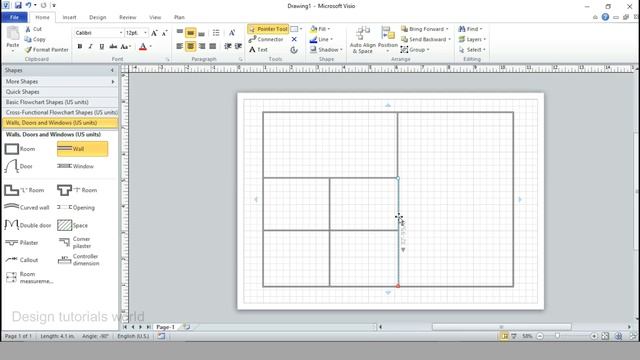The image size is (640, 360).
Task: Open the Line dropdown
Action: coord(321,39)
